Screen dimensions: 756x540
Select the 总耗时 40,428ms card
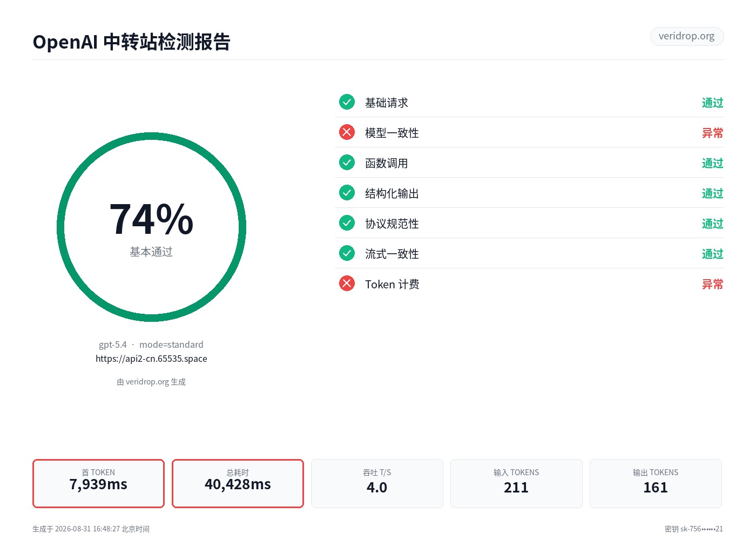point(238,483)
